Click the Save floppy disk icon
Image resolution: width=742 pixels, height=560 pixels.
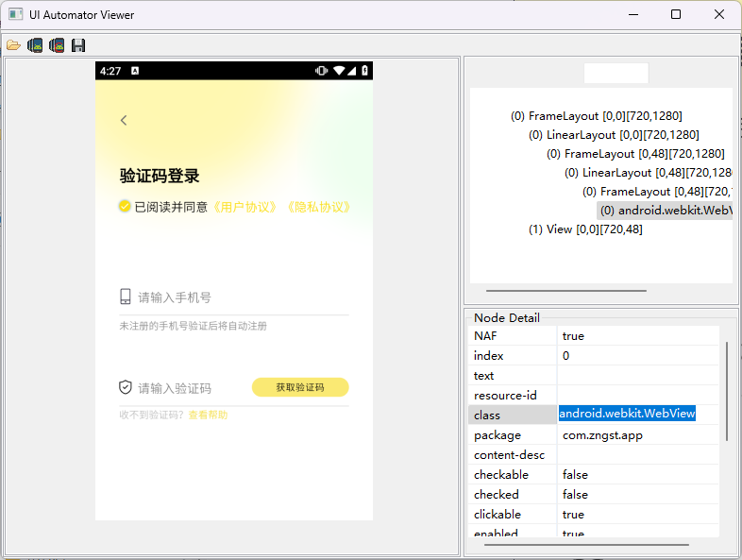(x=78, y=44)
